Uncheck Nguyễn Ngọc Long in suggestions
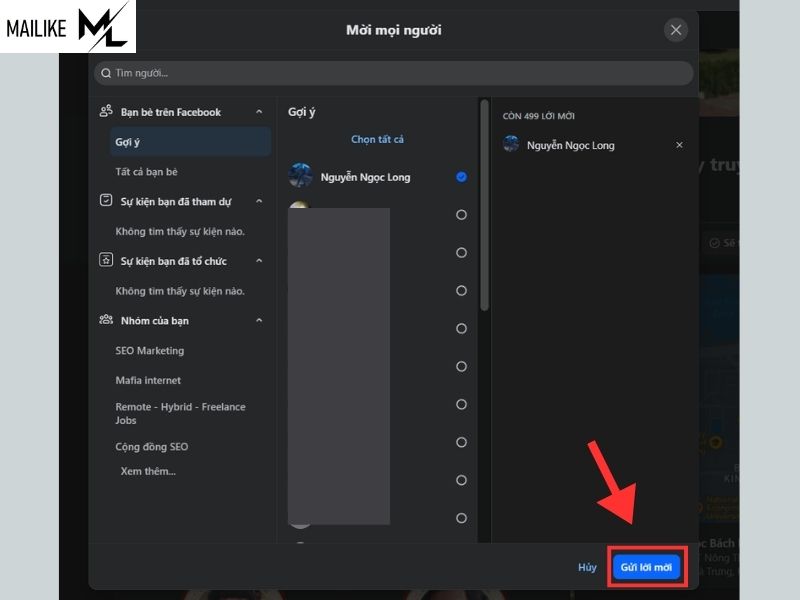 (461, 177)
